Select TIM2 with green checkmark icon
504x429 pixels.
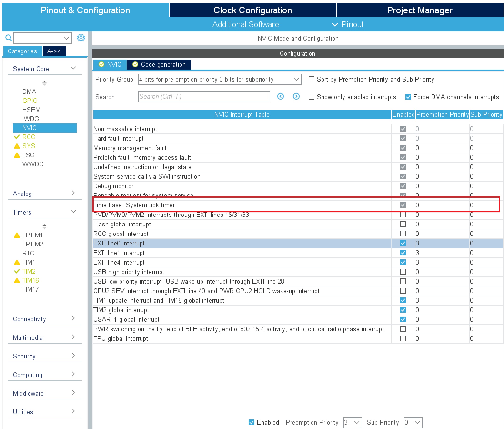pyautogui.click(x=29, y=271)
